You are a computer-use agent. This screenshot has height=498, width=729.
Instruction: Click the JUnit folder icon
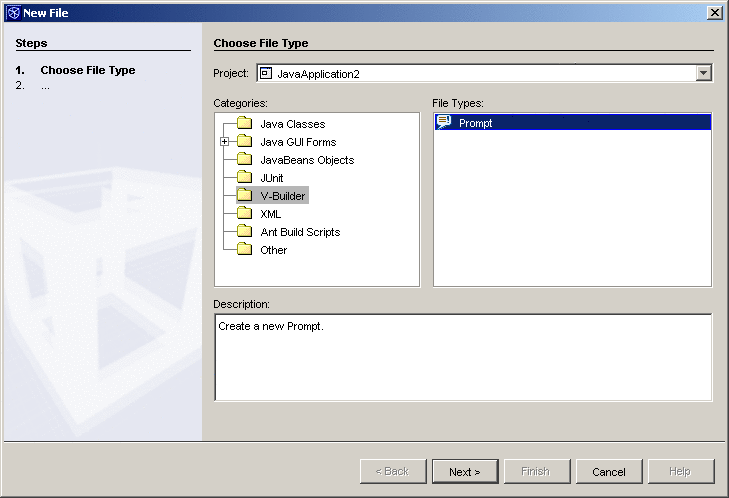244,178
